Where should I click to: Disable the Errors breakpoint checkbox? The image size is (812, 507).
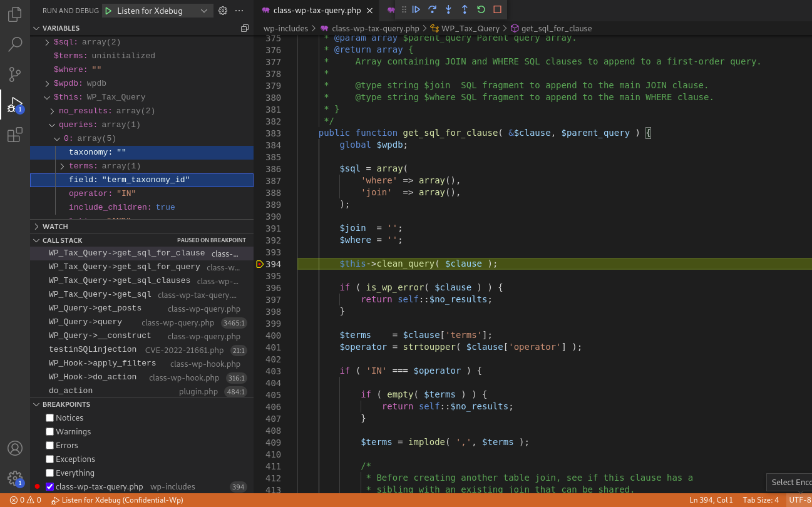point(48,445)
